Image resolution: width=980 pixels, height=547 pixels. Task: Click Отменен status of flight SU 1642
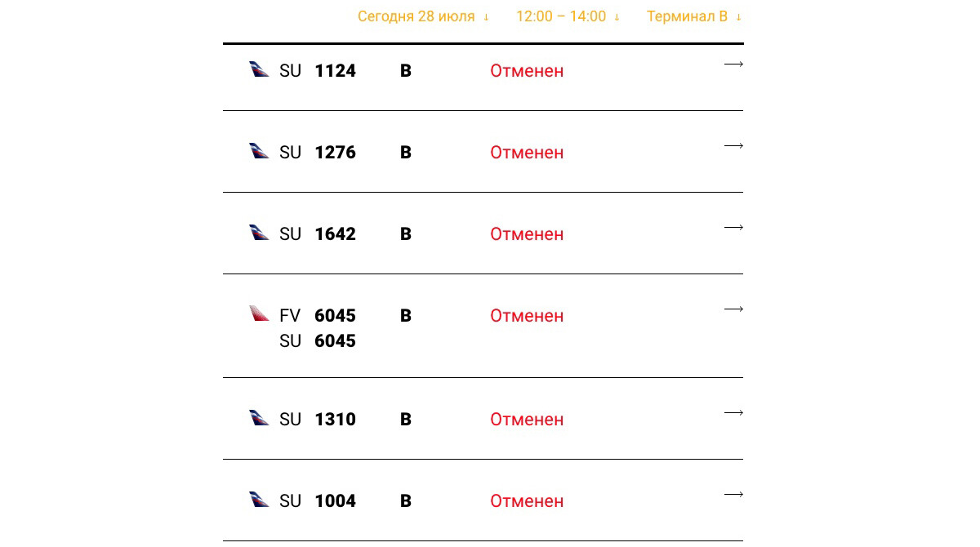[x=527, y=234]
